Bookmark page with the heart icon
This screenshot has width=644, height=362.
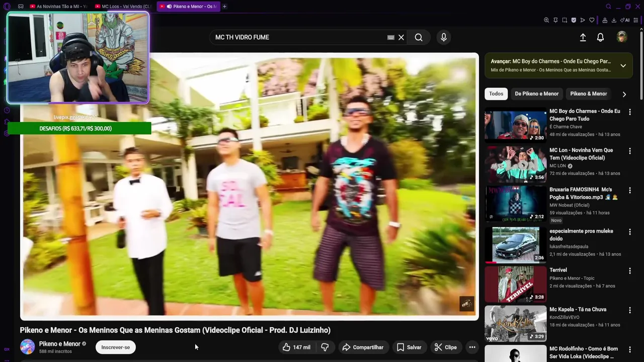pyautogui.click(x=592, y=20)
